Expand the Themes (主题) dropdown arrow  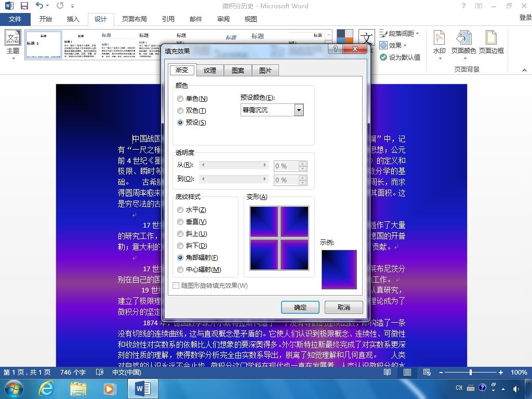14,59
